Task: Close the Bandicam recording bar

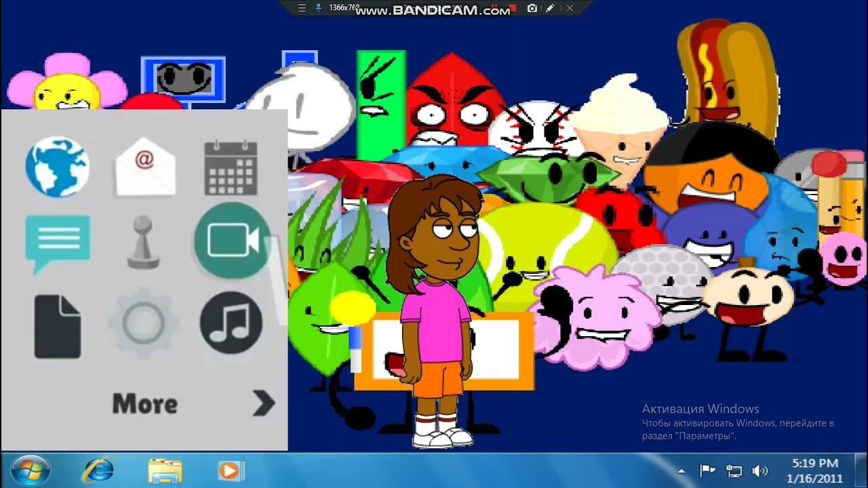Action: coord(570,8)
